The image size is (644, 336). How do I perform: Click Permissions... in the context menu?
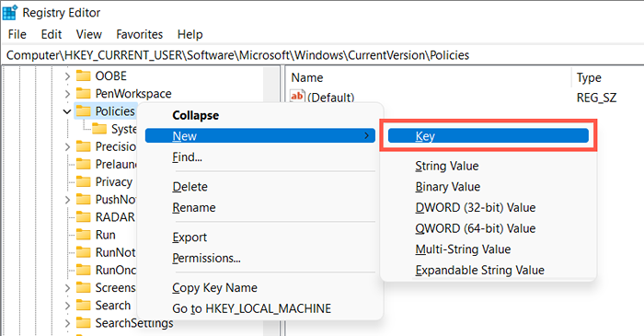[x=206, y=258]
